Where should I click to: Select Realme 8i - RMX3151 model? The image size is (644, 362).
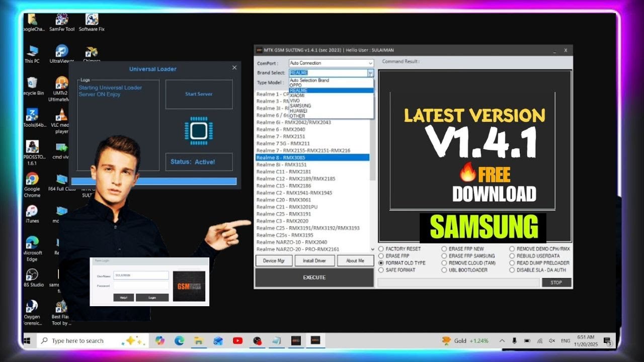[x=312, y=164]
